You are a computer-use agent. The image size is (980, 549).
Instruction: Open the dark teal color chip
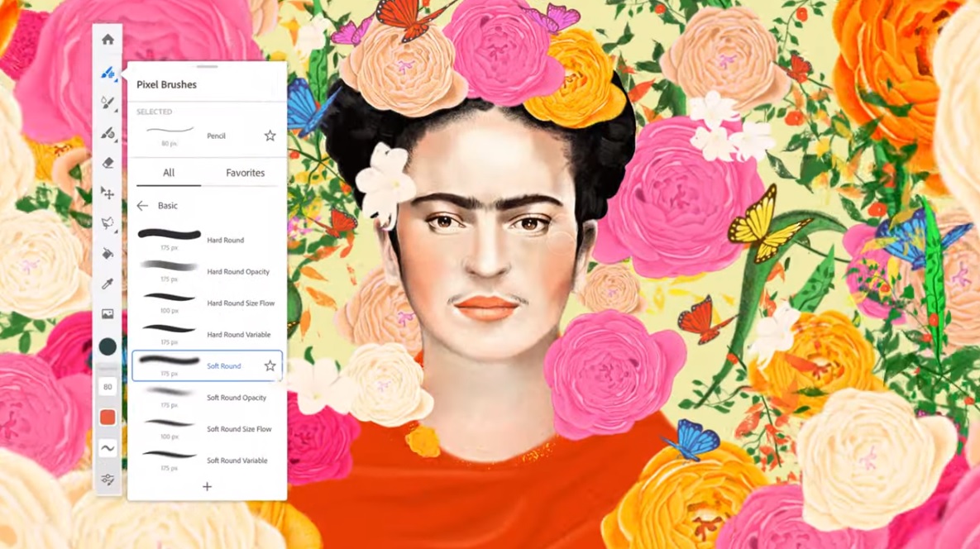[x=108, y=346]
